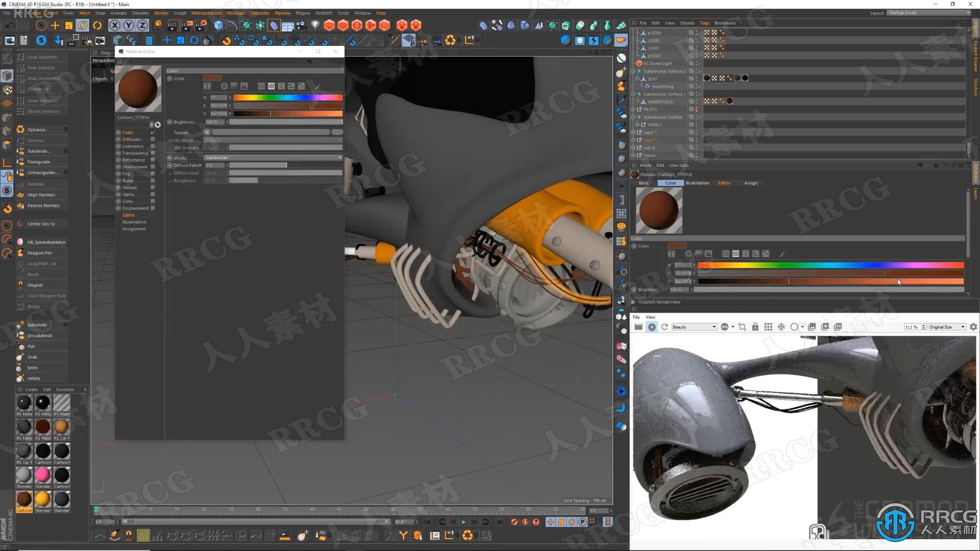Select the HSV color mode icon in Material Editor
The height and width of the screenshot is (551, 980).
pyautogui.click(x=272, y=86)
